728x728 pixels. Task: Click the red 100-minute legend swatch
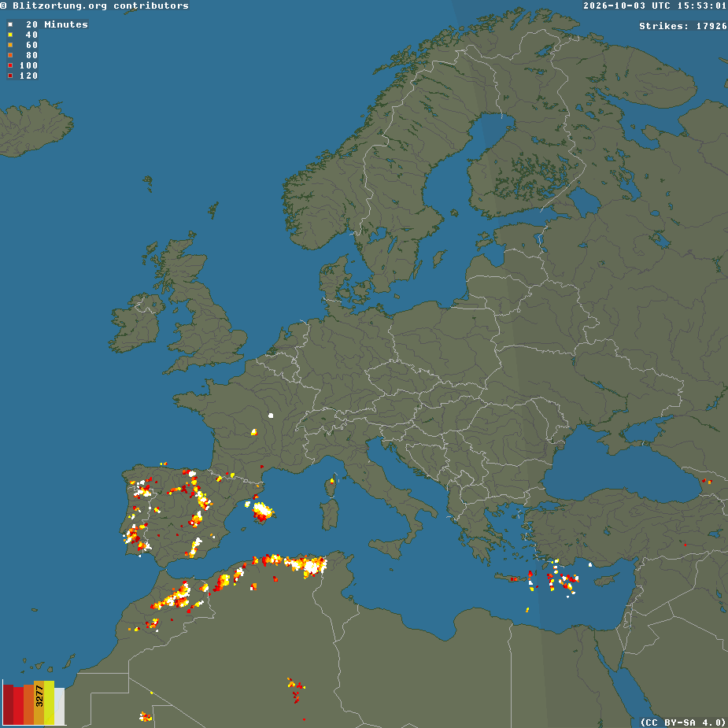point(10,65)
